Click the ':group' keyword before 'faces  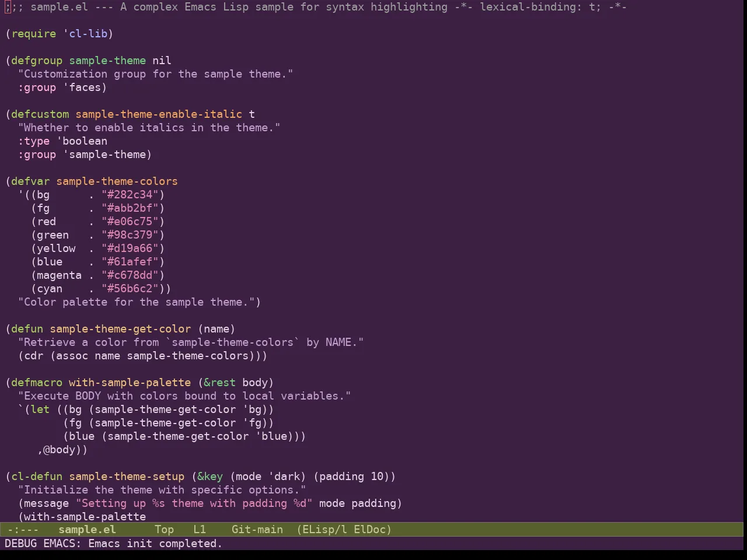pyautogui.click(x=37, y=87)
